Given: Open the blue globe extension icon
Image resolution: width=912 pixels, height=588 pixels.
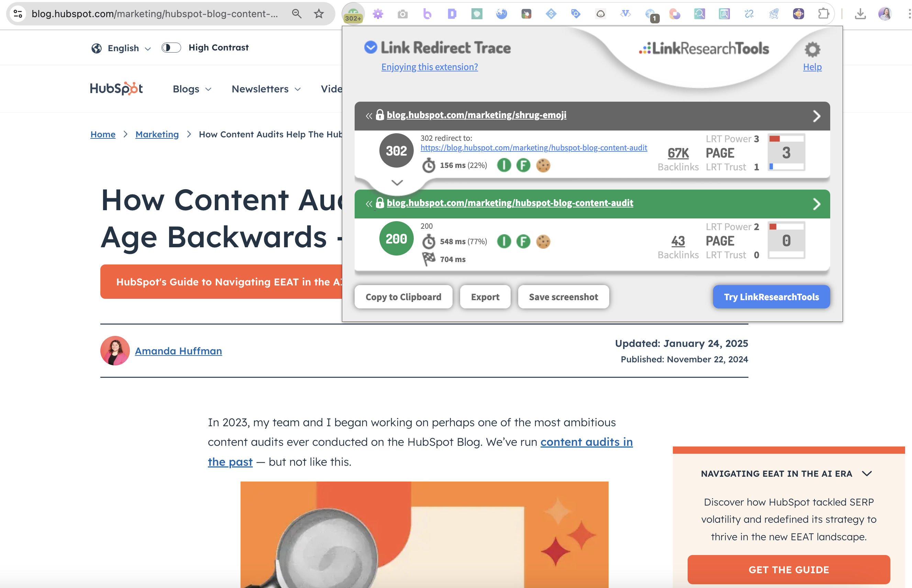Looking at the screenshot, I should tap(501, 14).
